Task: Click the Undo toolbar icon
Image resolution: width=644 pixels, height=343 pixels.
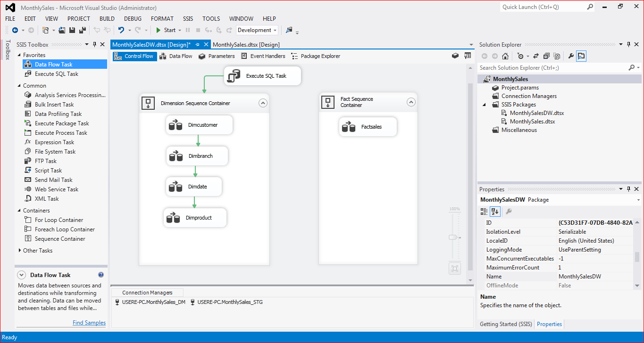Action: (x=122, y=29)
